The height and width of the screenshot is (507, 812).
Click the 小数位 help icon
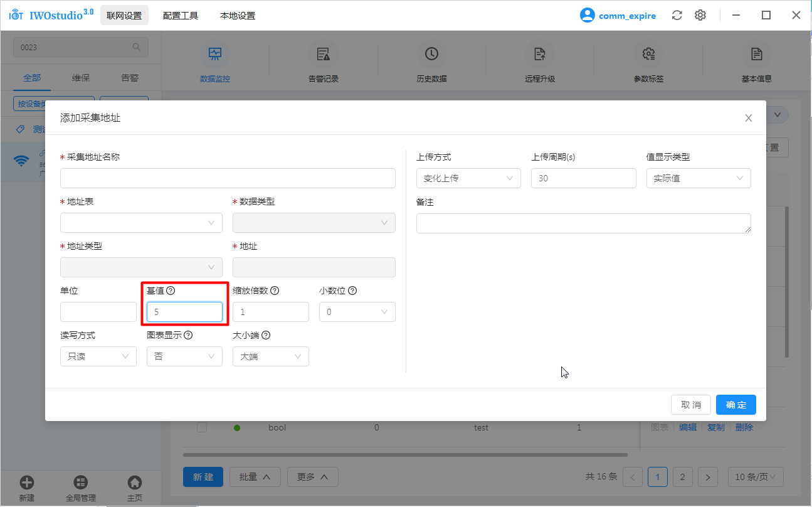click(x=352, y=291)
